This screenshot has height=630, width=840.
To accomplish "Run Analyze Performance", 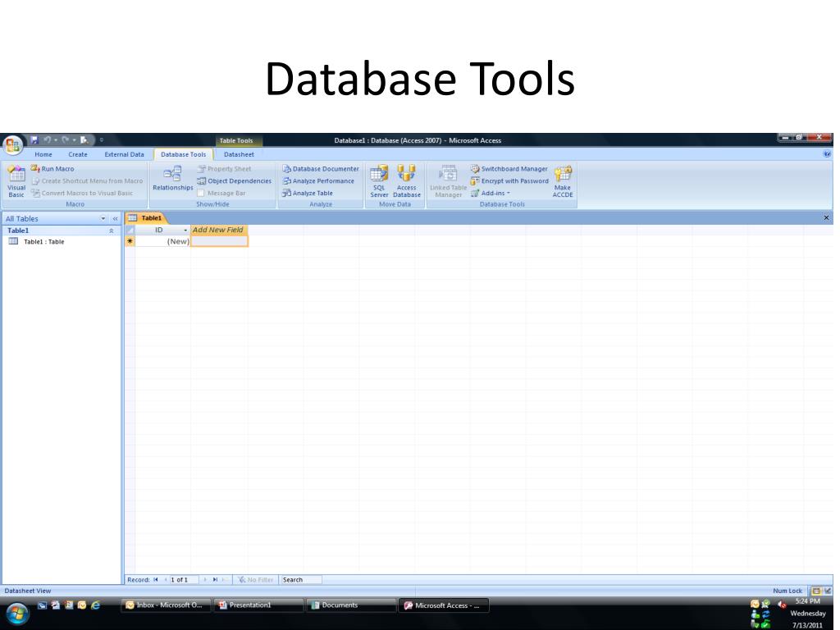I will click(x=318, y=181).
